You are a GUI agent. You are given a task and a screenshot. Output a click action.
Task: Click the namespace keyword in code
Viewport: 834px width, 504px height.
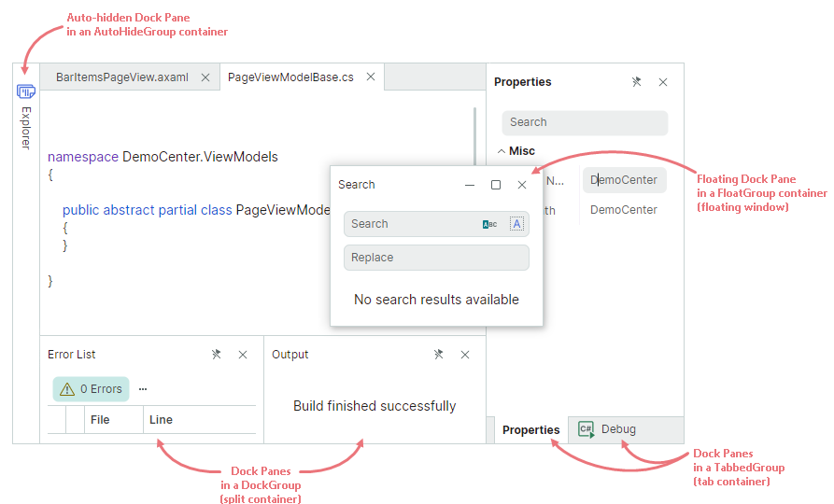tap(83, 157)
